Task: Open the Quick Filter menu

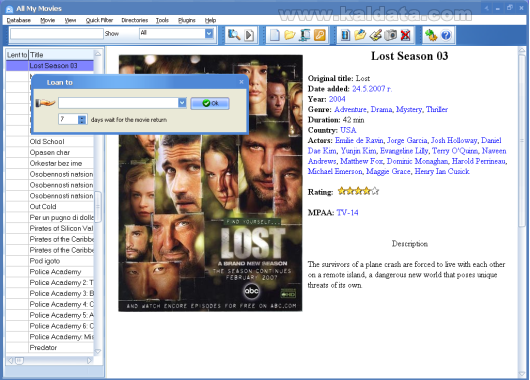Action: 99,20
